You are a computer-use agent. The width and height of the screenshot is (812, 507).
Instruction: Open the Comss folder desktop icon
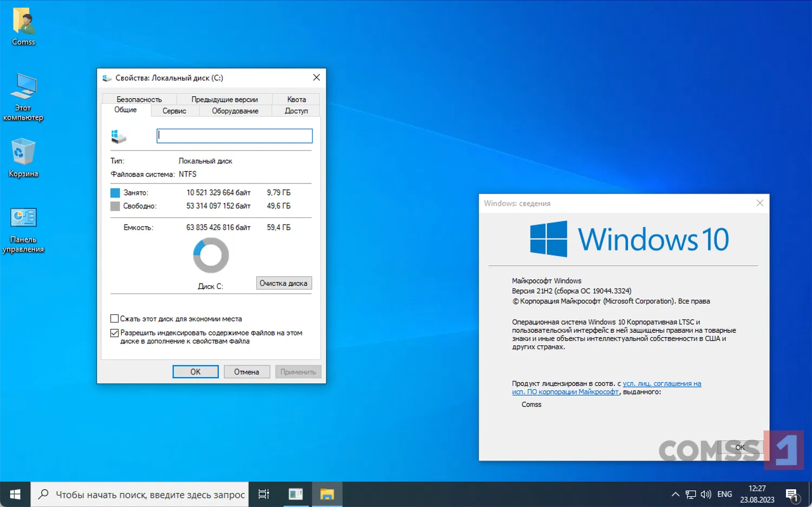click(x=23, y=27)
